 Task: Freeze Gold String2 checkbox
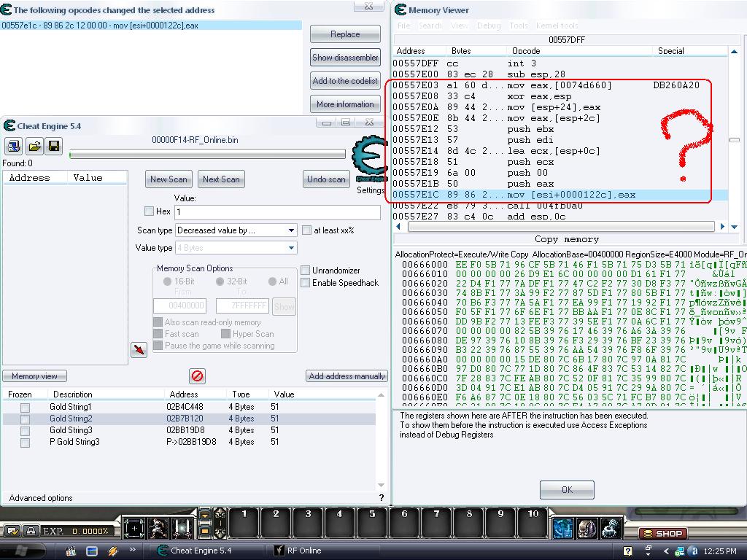pos(26,419)
